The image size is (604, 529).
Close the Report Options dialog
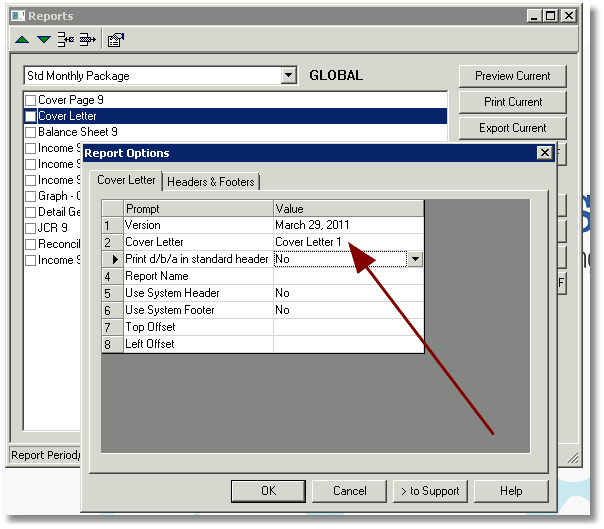[544, 153]
